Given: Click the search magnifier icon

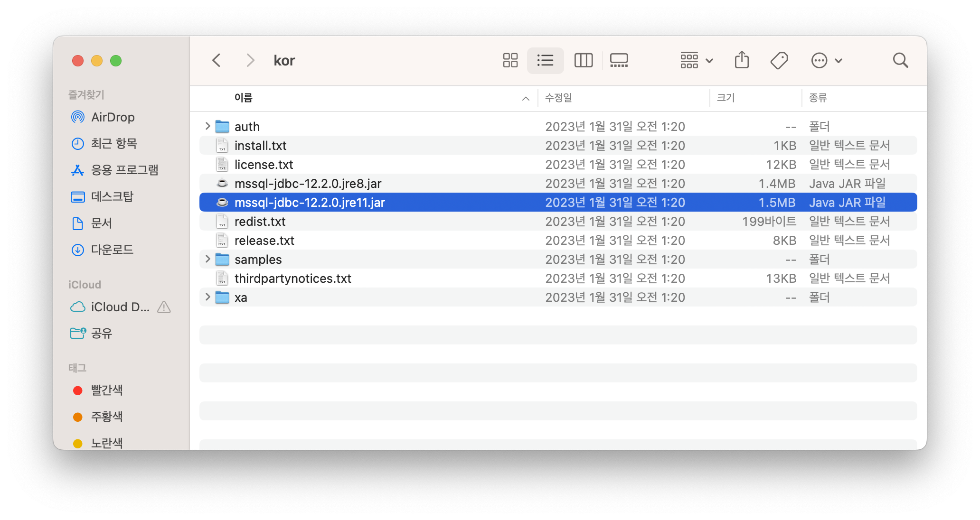Looking at the screenshot, I should point(900,60).
